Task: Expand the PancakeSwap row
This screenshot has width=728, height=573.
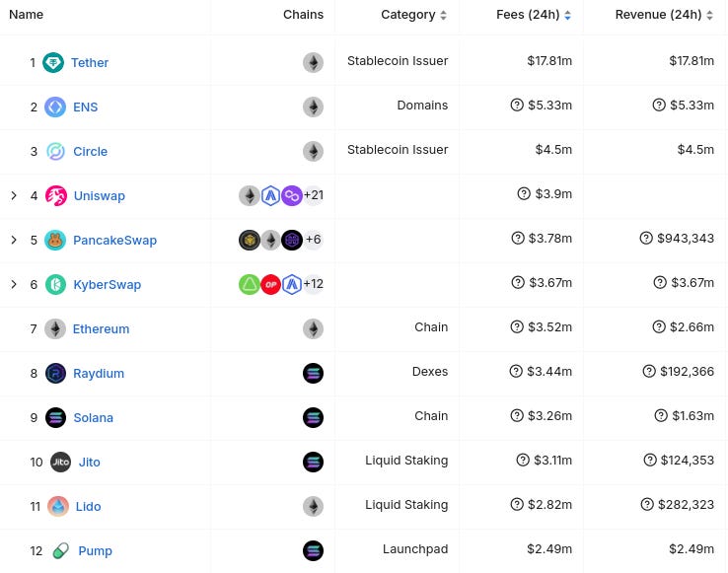Action: pyautogui.click(x=14, y=240)
